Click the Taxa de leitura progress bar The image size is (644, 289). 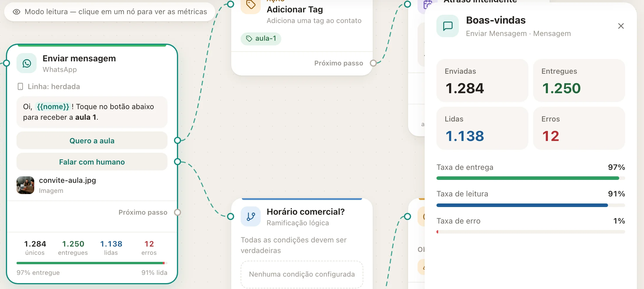pos(530,205)
